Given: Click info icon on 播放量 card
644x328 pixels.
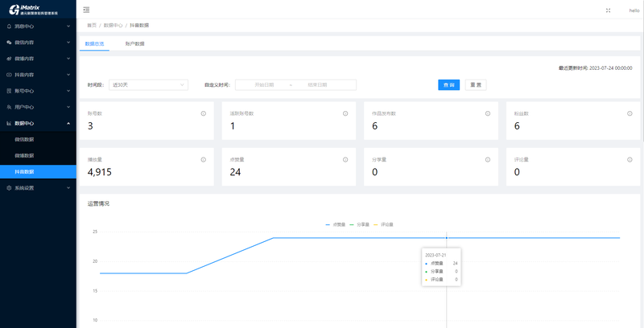Looking at the screenshot, I should [x=204, y=160].
